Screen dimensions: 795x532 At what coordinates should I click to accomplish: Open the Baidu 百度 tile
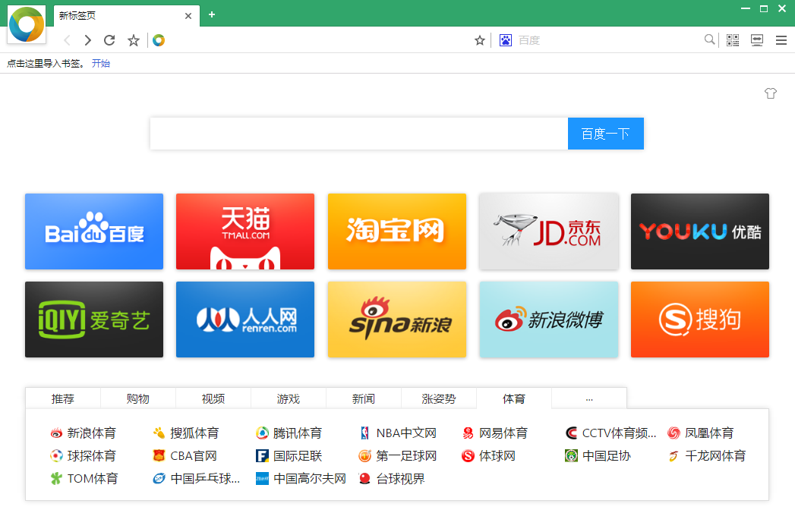(x=94, y=231)
